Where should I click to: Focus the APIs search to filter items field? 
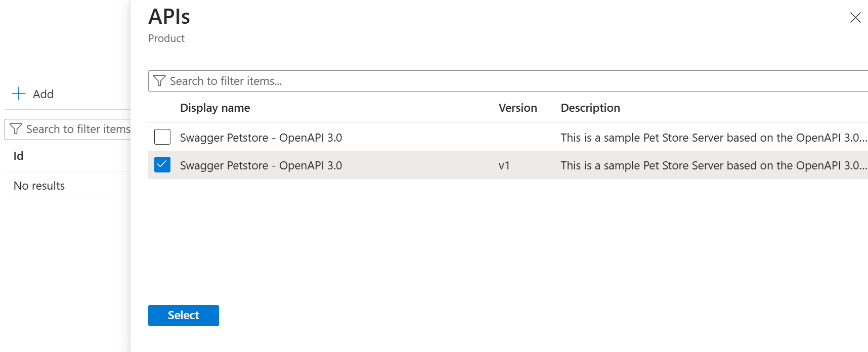(x=508, y=81)
